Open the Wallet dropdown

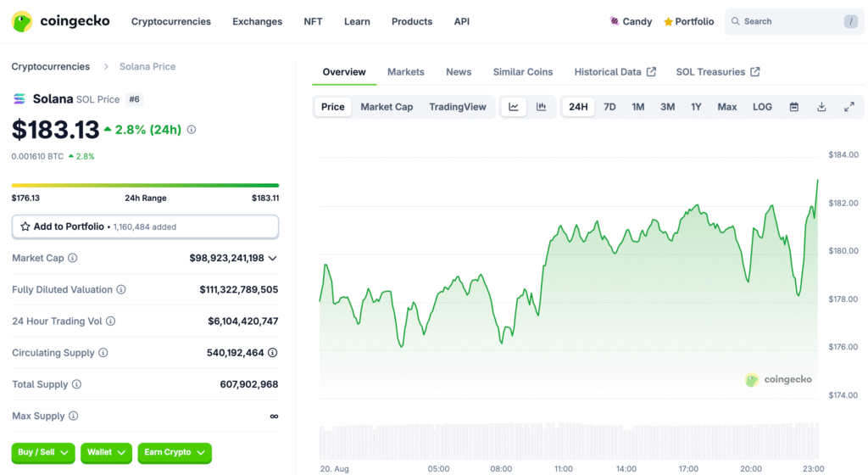pos(106,453)
